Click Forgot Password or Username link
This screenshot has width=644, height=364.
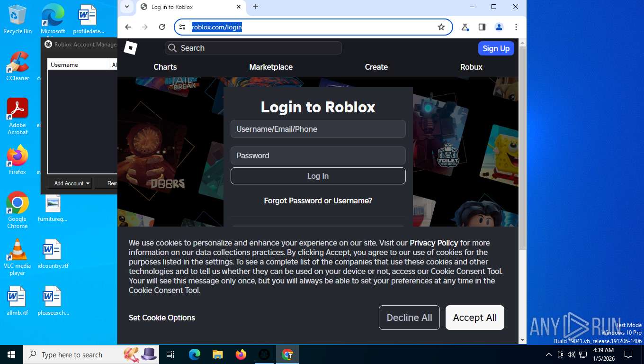coord(318,201)
